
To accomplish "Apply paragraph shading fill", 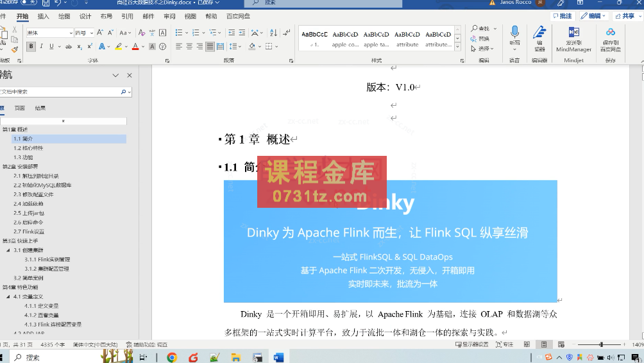I will pyautogui.click(x=252, y=46).
